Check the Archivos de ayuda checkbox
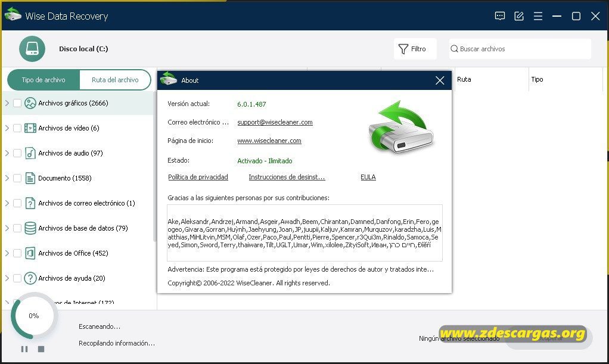Image resolution: width=609 pixels, height=364 pixels. pyautogui.click(x=17, y=278)
